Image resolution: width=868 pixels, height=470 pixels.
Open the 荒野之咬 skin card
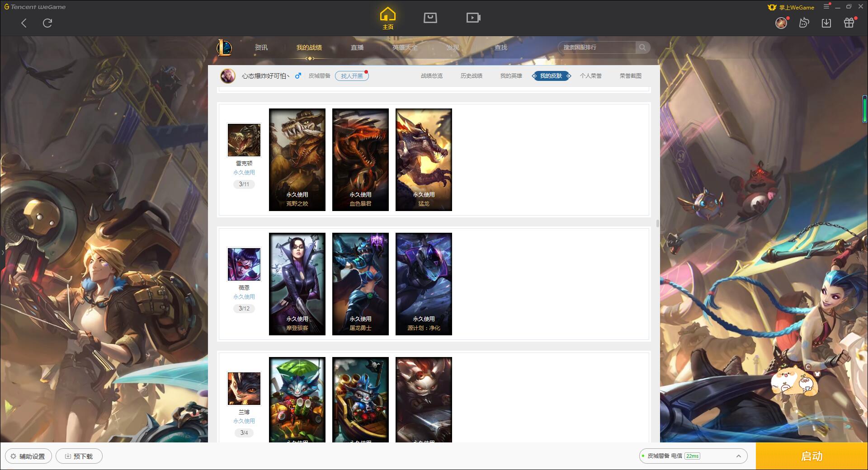[x=297, y=160]
